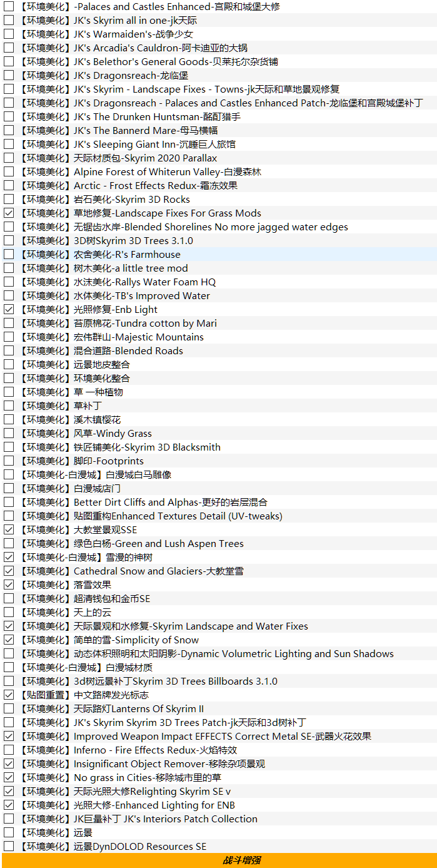
Task: Click the 白漫城店门 entry
Action: (70, 488)
